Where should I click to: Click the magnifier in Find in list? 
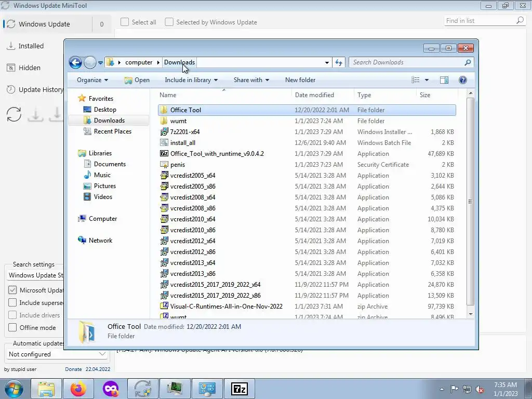tap(520, 21)
